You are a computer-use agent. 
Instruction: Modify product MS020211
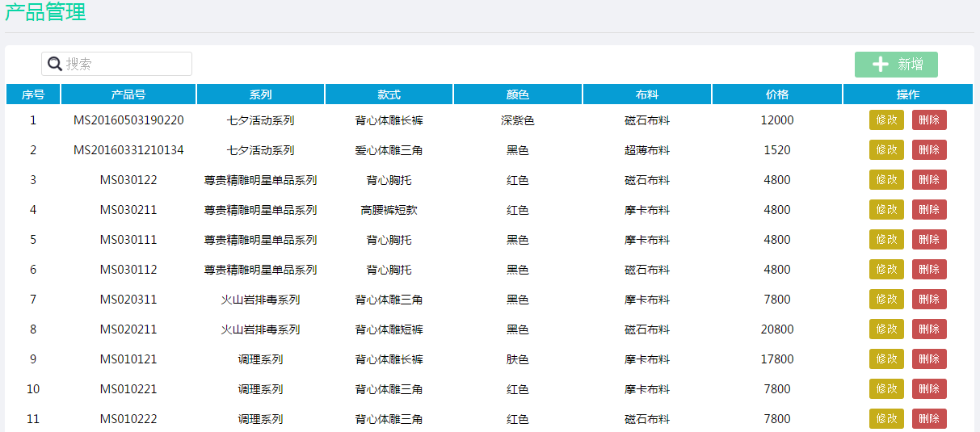(x=886, y=329)
